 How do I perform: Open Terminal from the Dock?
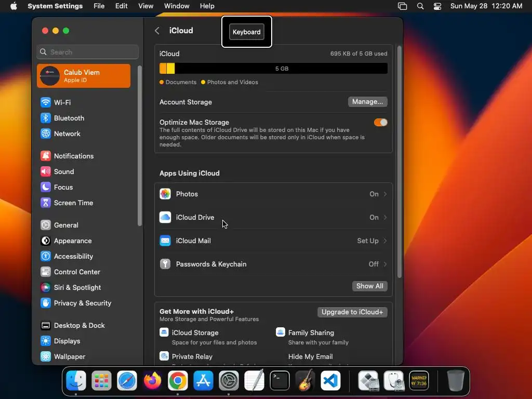pyautogui.click(x=280, y=381)
